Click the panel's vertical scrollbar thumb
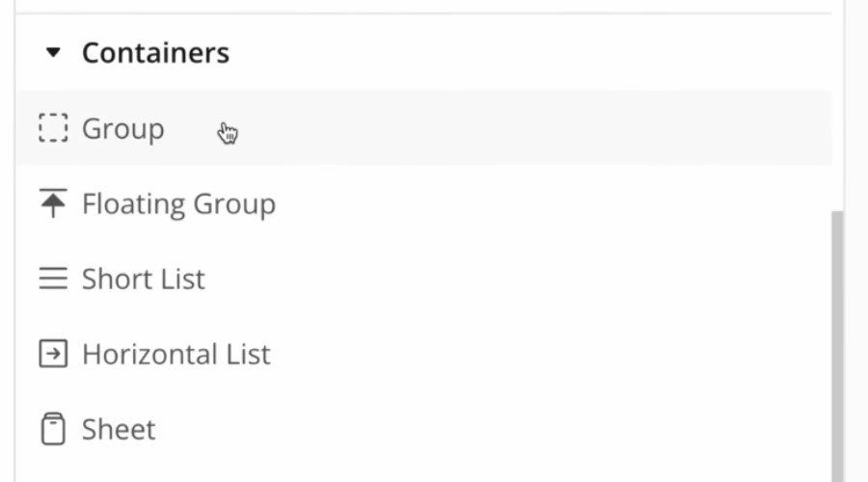The width and height of the screenshot is (868, 482). point(837,346)
